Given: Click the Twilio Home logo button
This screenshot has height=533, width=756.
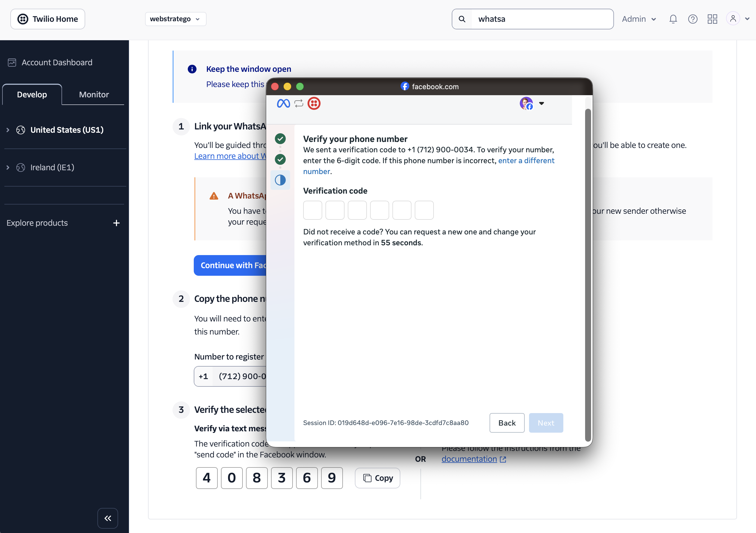Looking at the screenshot, I should click(x=48, y=19).
